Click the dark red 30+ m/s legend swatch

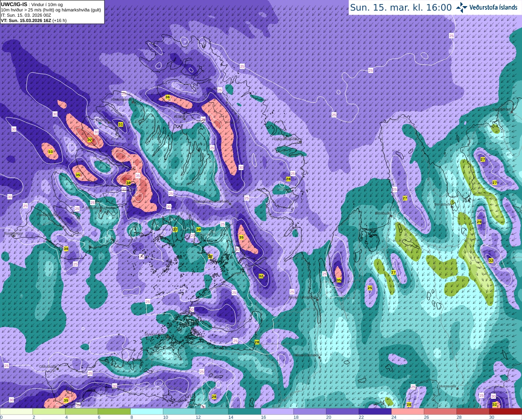[506, 411]
